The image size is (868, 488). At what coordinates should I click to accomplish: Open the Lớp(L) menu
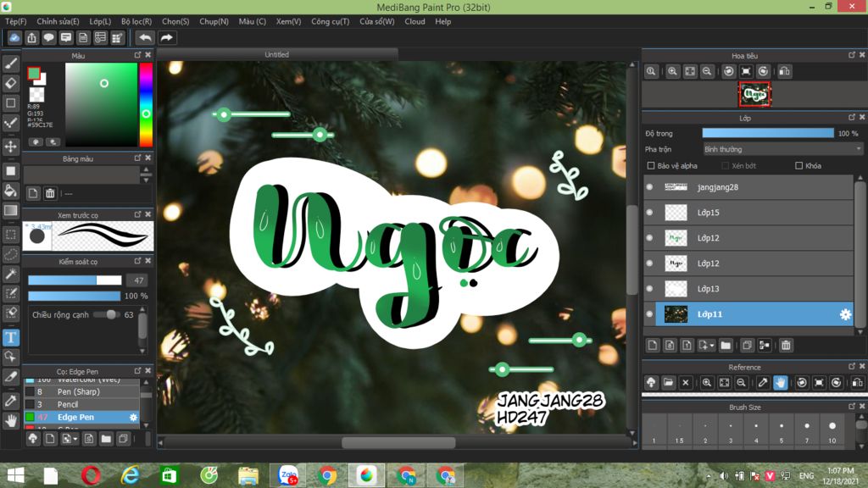pyautogui.click(x=100, y=21)
